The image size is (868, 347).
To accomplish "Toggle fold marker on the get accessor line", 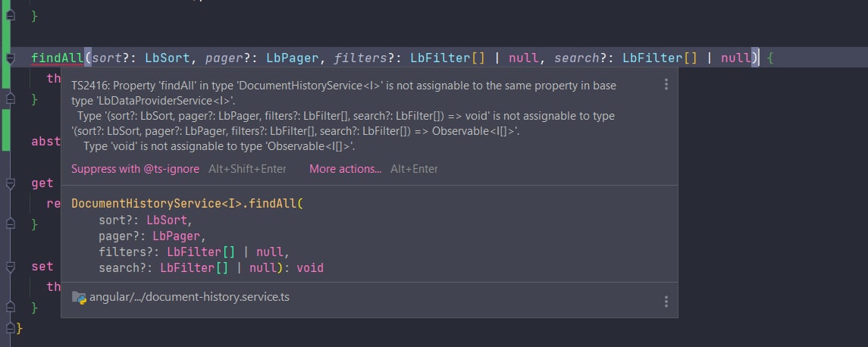I will 10,183.
